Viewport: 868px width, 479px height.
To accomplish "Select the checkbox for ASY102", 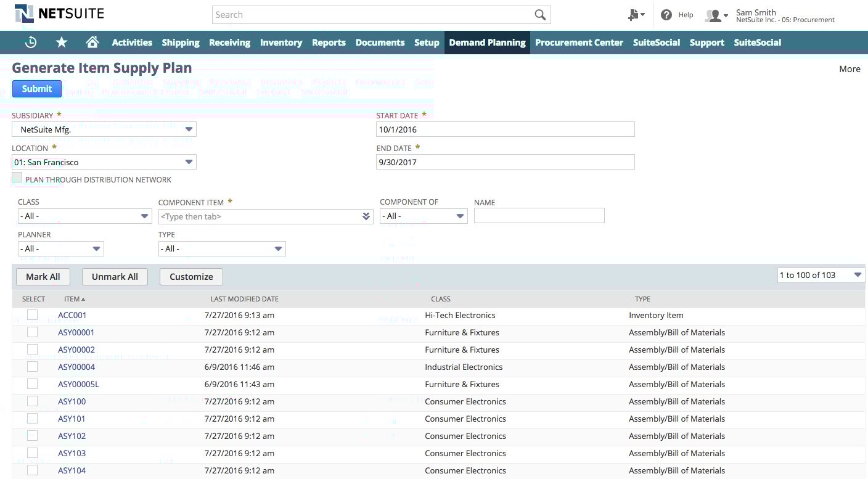I will tap(32, 436).
